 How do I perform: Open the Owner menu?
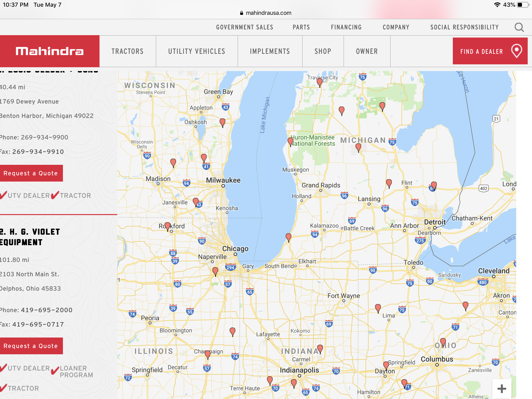(x=367, y=51)
